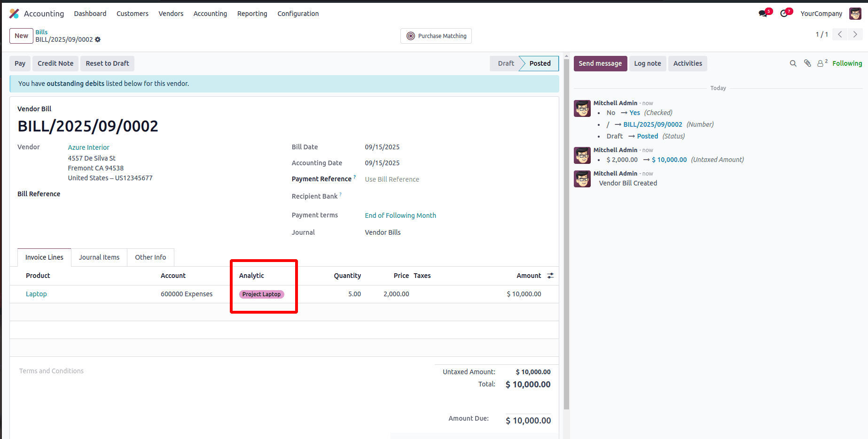Click the Recipient Bank help question mark
The image size is (868, 439).
pos(340,194)
